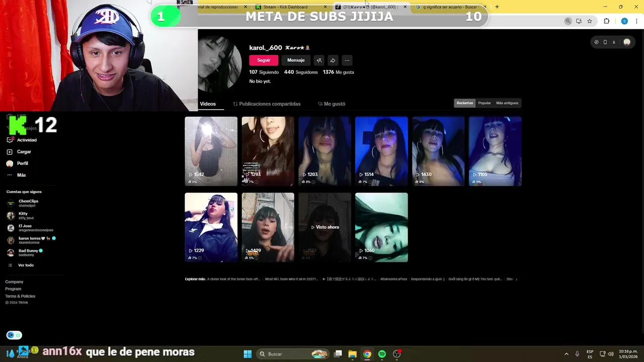Click the Chrome profile S avatar

click(624, 21)
